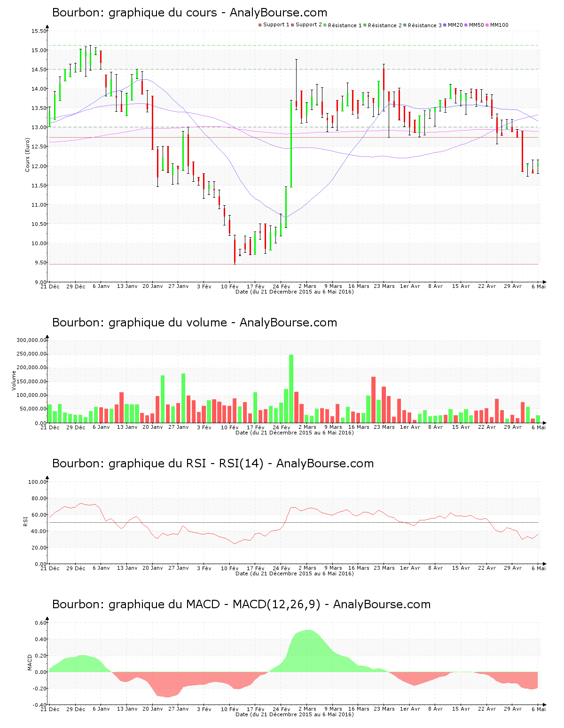This screenshot has width=564, height=728.
Task: Click '6 Mai' under the price chart
Action: click(x=539, y=287)
